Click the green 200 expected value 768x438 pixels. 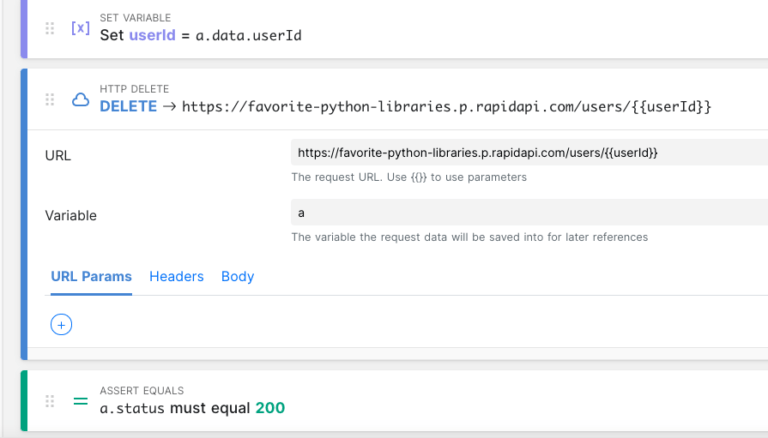tap(270, 408)
